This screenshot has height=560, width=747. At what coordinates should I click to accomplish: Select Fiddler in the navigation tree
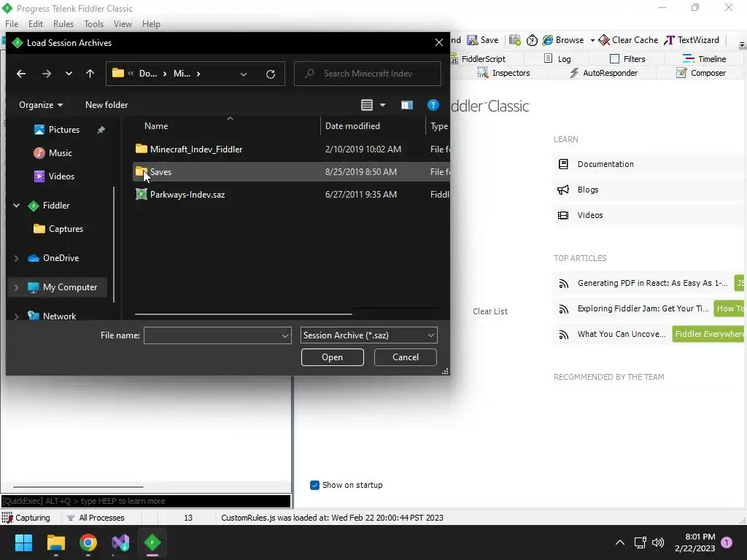pyautogui.click(x=55, y=205)
